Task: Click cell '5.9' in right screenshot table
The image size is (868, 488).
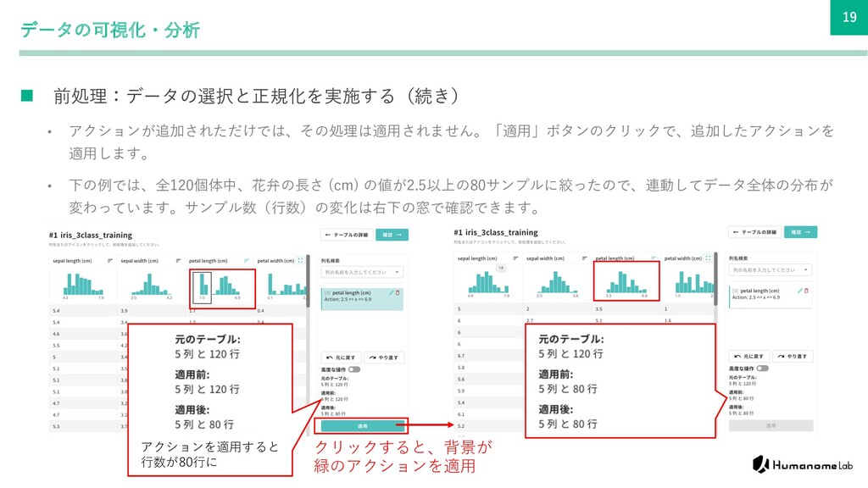Action: coord(461,391)
